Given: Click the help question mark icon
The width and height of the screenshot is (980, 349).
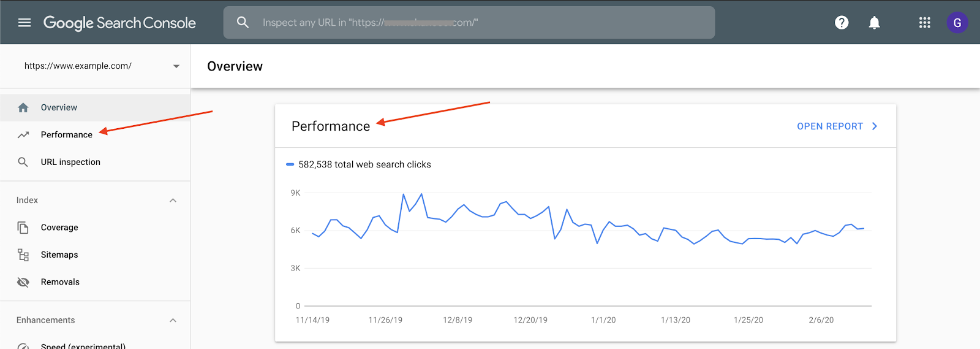Looking at the screenshot, I should point(842,23).
